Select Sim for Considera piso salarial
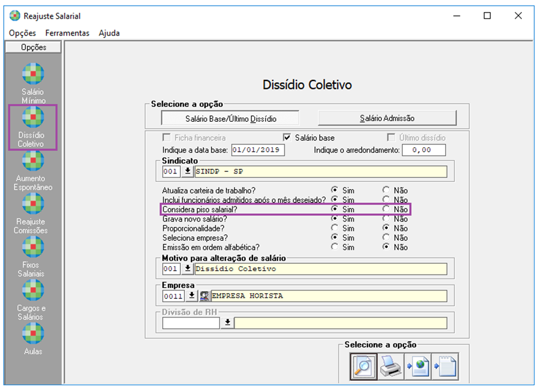The image size is (540, 392). 334,209
